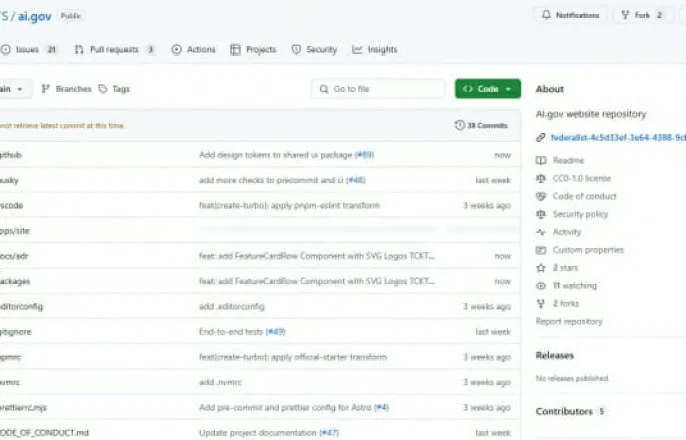Click the Actions play icon
The height and width of the screenshot is (440, 686).
(x=176, y=49)
